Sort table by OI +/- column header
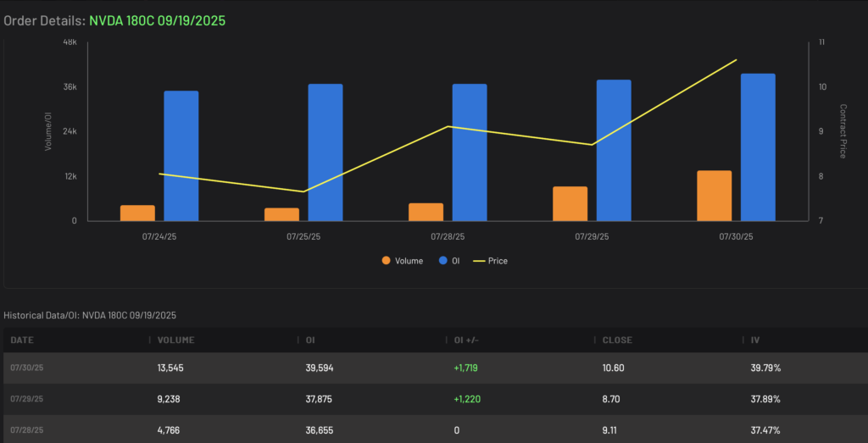This screenshot has height=443, width=868. [466, 341]
